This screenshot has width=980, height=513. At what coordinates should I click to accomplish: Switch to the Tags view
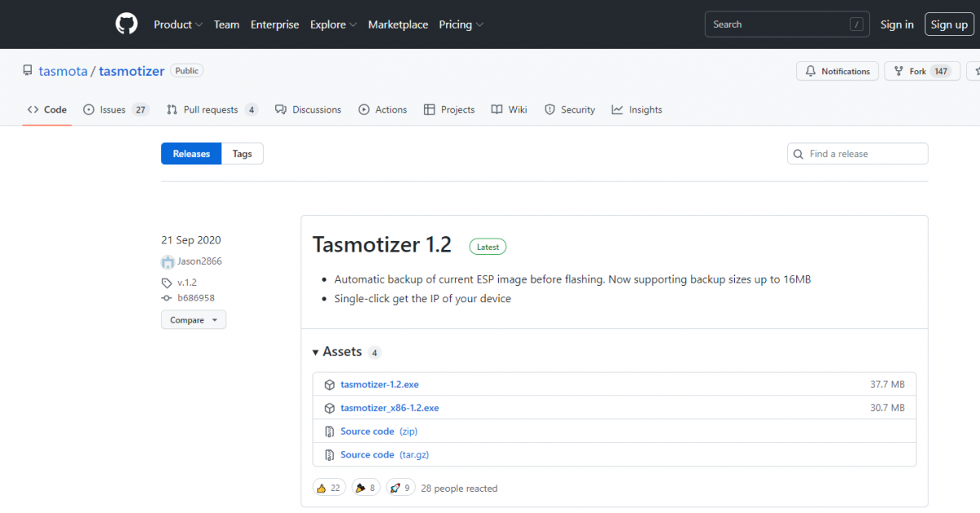pos(243,154)
